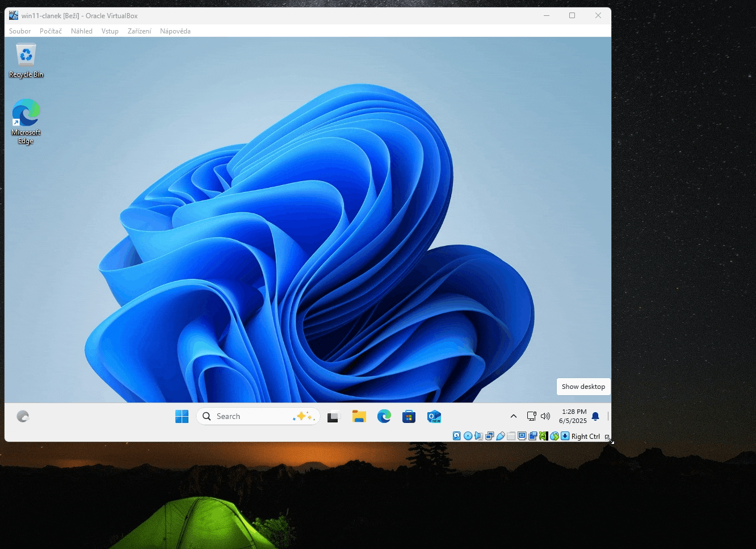Open the Nápověda menu
The height and width of the screenshot is (549, 756).
[x=175, y=31]
